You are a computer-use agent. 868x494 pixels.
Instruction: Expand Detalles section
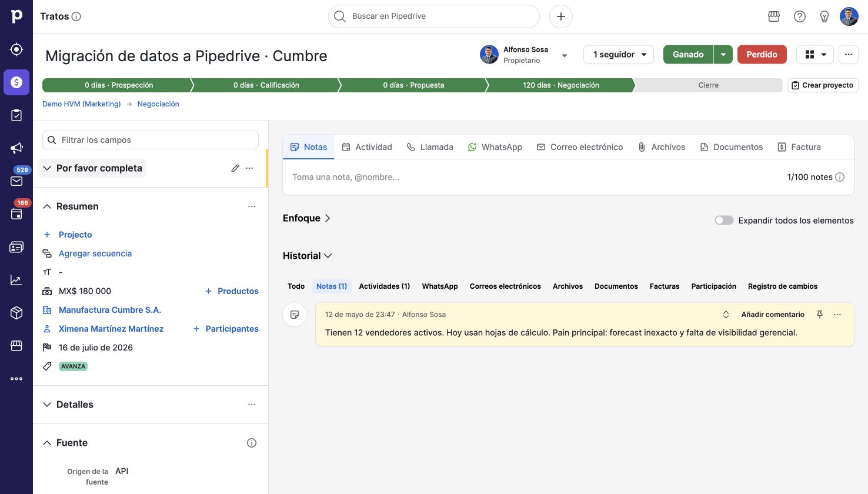coord(47,405)
